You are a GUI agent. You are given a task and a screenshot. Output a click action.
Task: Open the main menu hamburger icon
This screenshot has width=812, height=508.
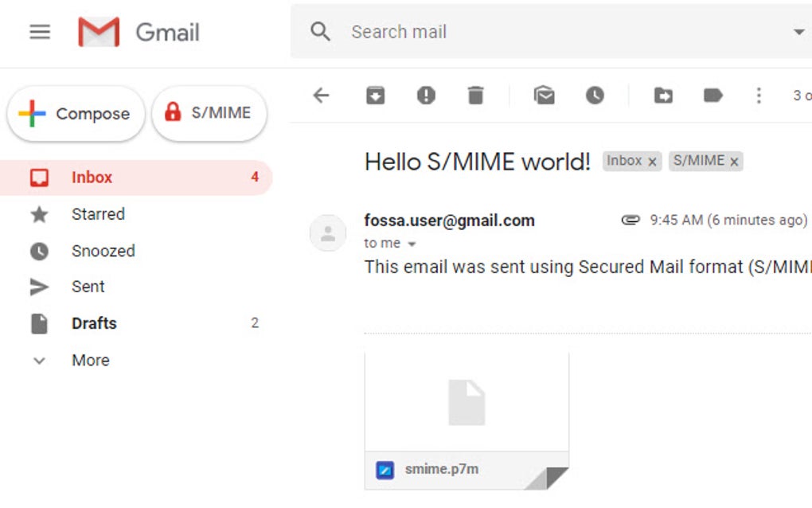point(40,32)
